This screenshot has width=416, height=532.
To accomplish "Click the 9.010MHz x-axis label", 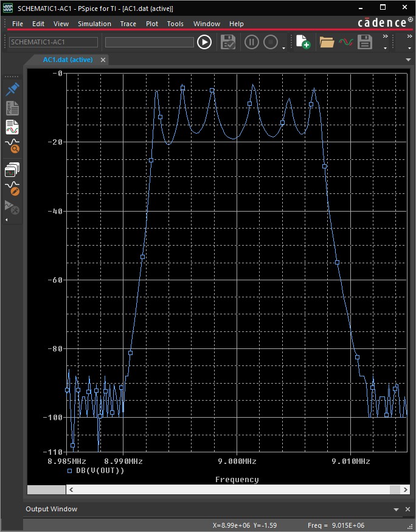I will click(351, 461).
